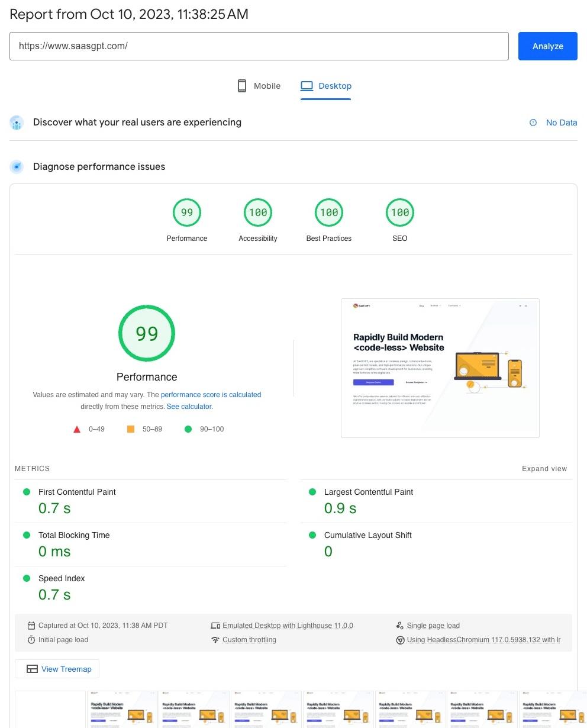This screenshot has height=728, width=587.
Task: Open Expand view for the metrics
Action: pos(544,468)
